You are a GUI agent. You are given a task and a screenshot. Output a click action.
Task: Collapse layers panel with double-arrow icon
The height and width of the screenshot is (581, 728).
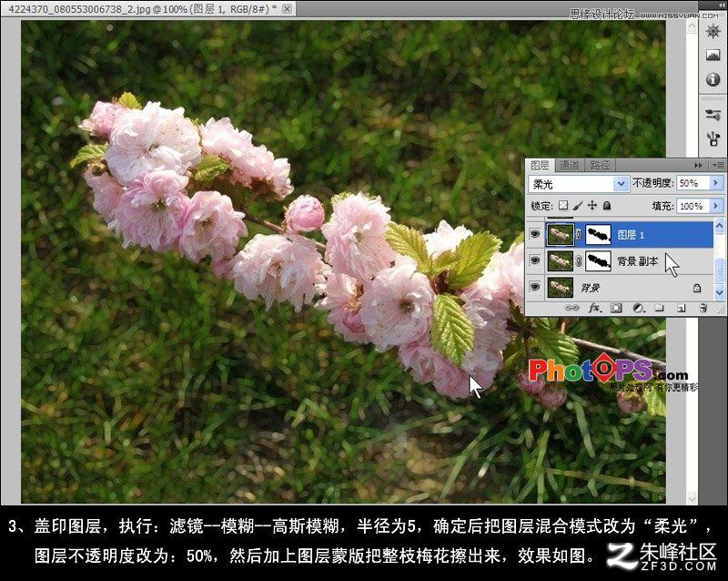pyautogui.click(x=698, y=166)
